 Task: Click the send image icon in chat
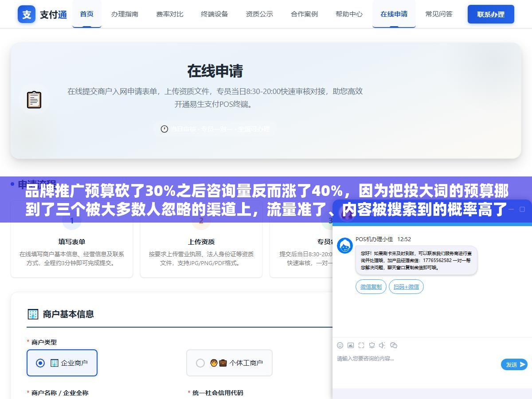click(351, 345)
